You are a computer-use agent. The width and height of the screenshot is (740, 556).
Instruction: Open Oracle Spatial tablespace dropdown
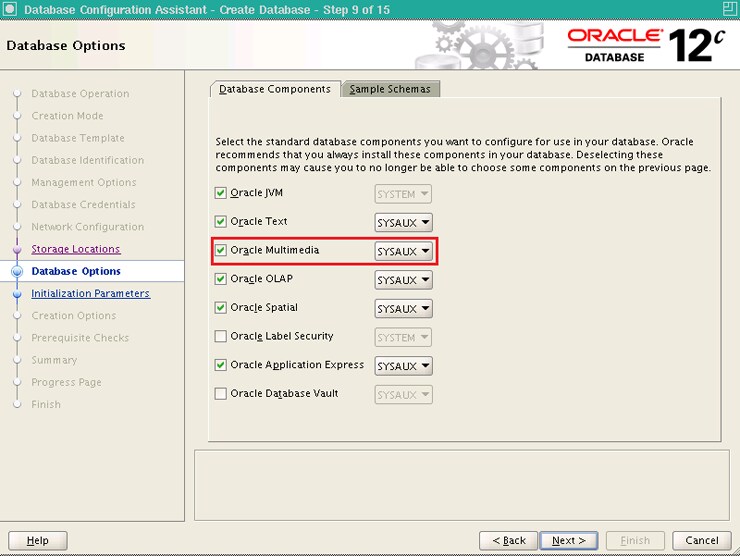tap(403, 309)
